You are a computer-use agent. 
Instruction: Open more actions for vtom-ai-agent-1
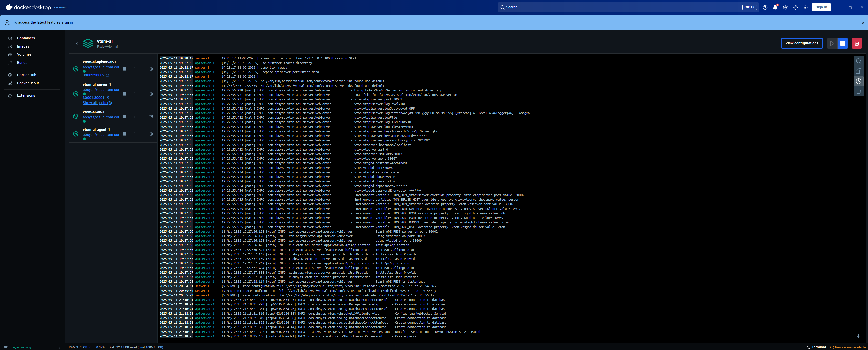pos(135,134)
